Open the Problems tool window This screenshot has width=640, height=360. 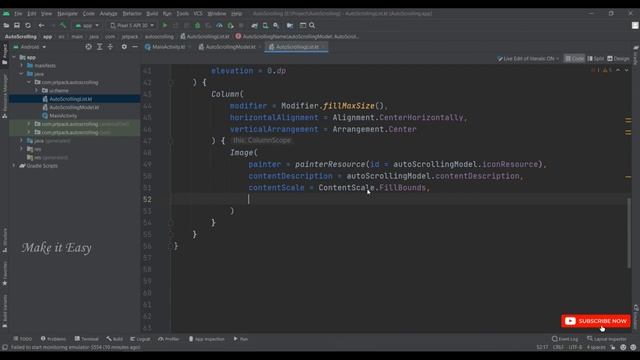(53, 339)
